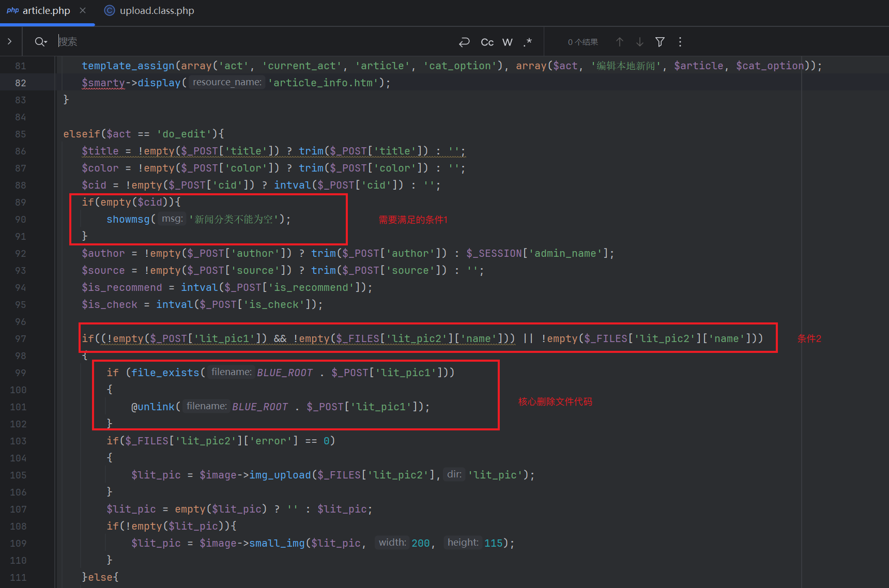This screenshot has width=889, height=588.
Task: Click the $title variable on line 86
Action: pos(100,151)
